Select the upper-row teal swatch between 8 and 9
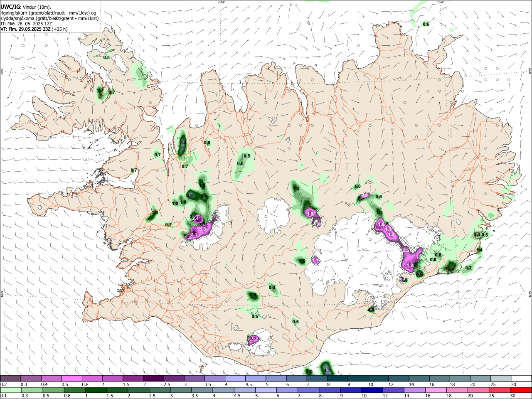The image size is (532, 399). point(337,379)
